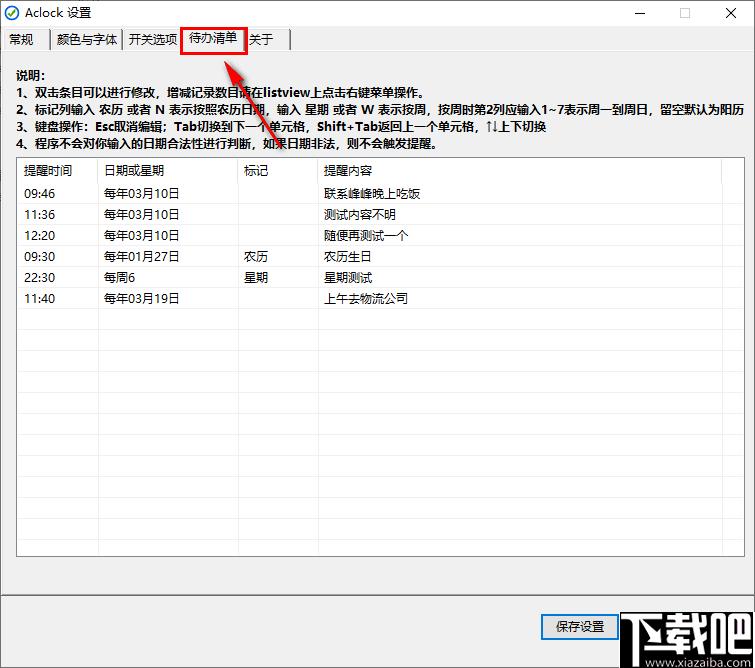This screenshot has height=668, width=755.
Task: Open the 开关选项 tab
Action: (x=153, y=39)
